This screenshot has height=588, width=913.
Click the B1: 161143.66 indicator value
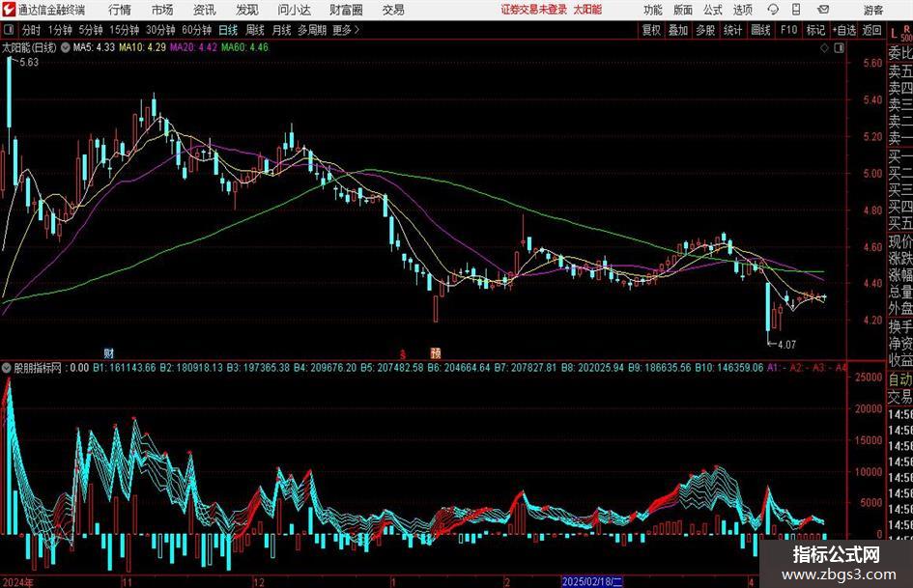click(124, 368)
